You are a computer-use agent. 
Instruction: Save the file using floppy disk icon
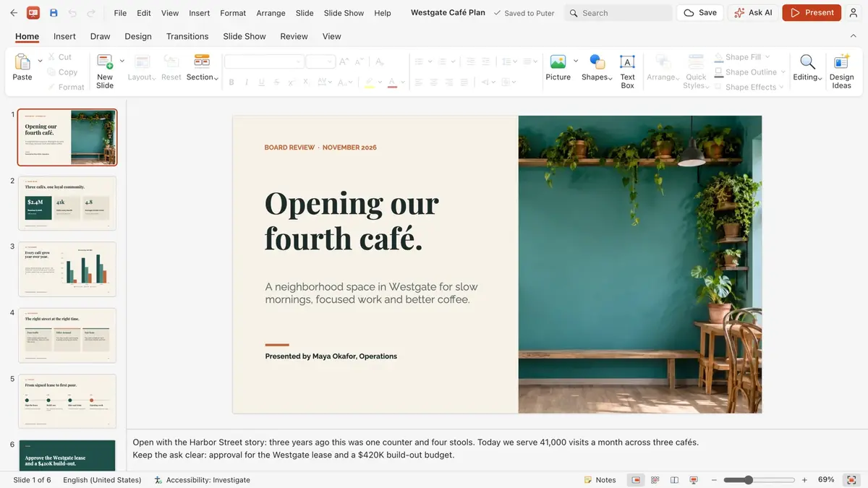point(54,13)
